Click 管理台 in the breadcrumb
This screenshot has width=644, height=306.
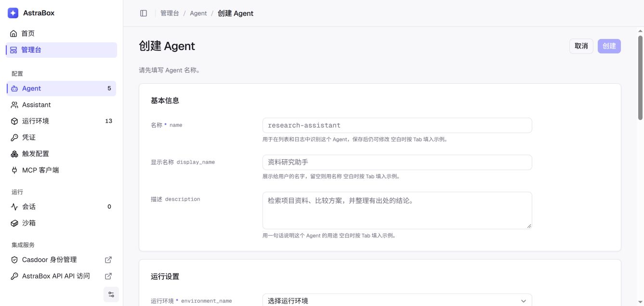pyautogui.click(x=170, y=13)
